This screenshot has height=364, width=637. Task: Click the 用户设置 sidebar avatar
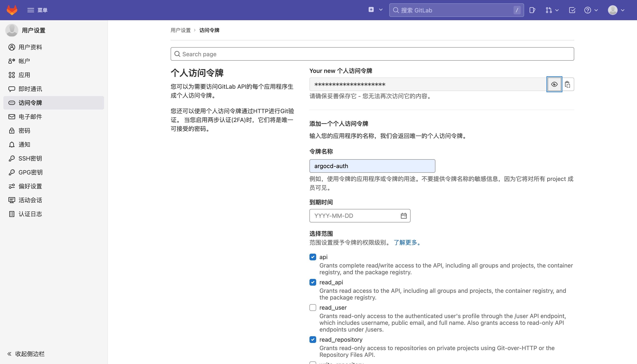(x=12, y=30)
